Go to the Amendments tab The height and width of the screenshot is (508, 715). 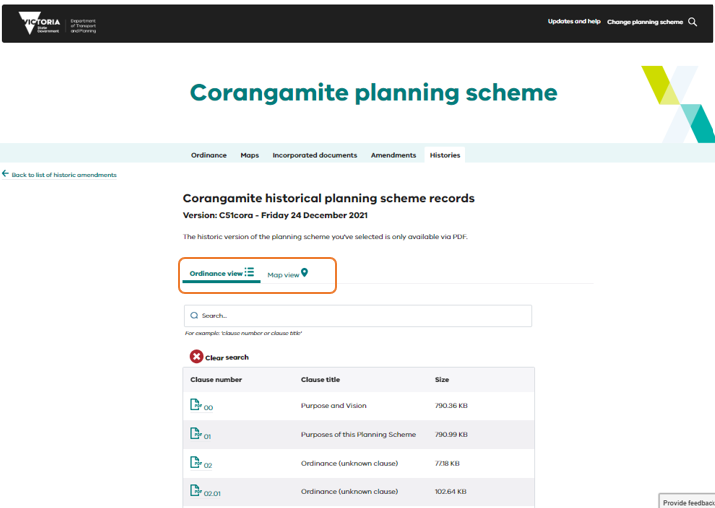(393, 155)
